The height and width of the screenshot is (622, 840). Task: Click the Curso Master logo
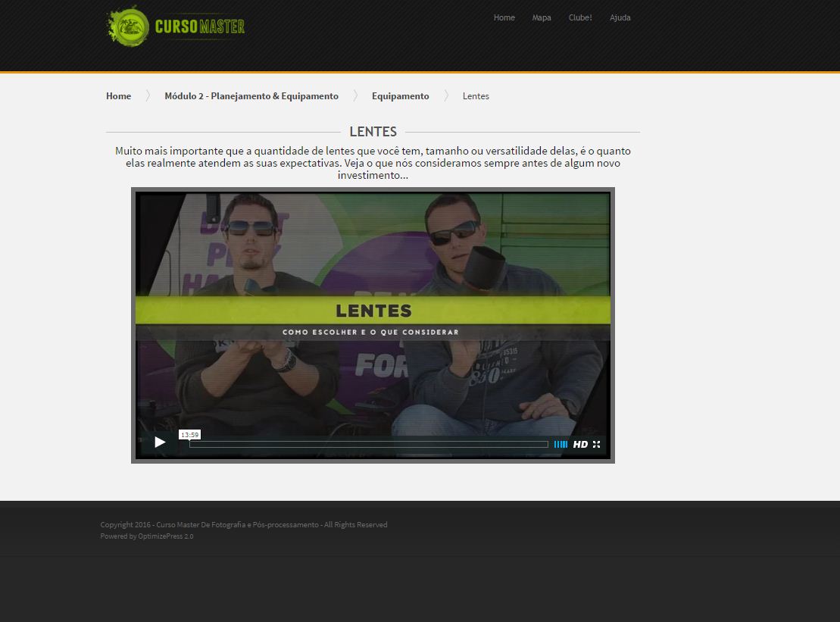[x=176, y=27]
